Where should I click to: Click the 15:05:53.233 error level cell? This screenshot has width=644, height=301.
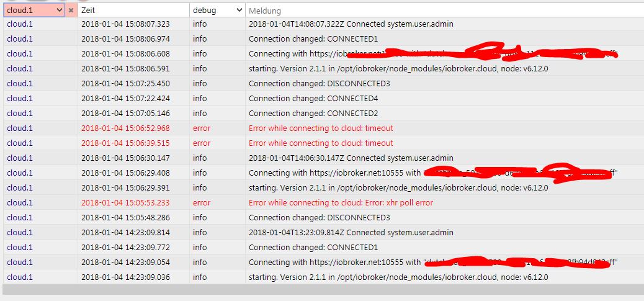[x=202, y=203]
